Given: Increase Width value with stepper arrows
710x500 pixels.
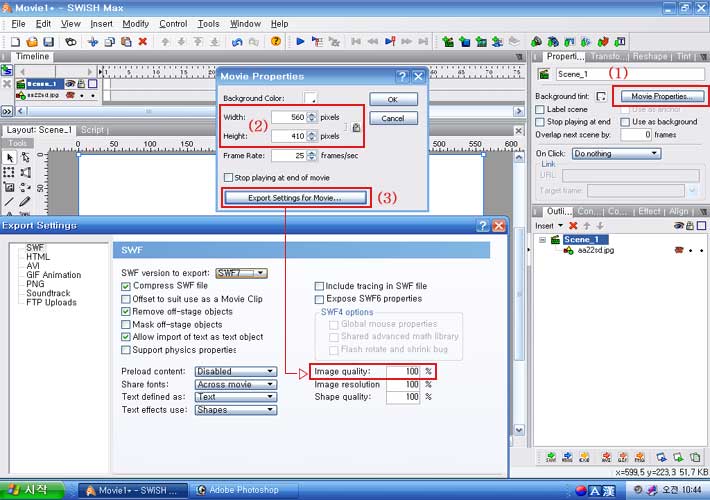Looking at the screenshot, I should [x=312, y=115].
